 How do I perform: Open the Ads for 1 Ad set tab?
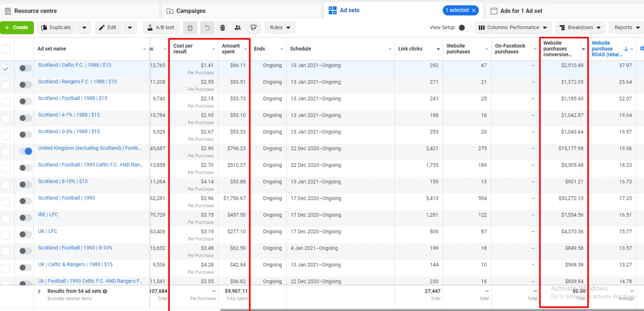(x=521, y=11)
